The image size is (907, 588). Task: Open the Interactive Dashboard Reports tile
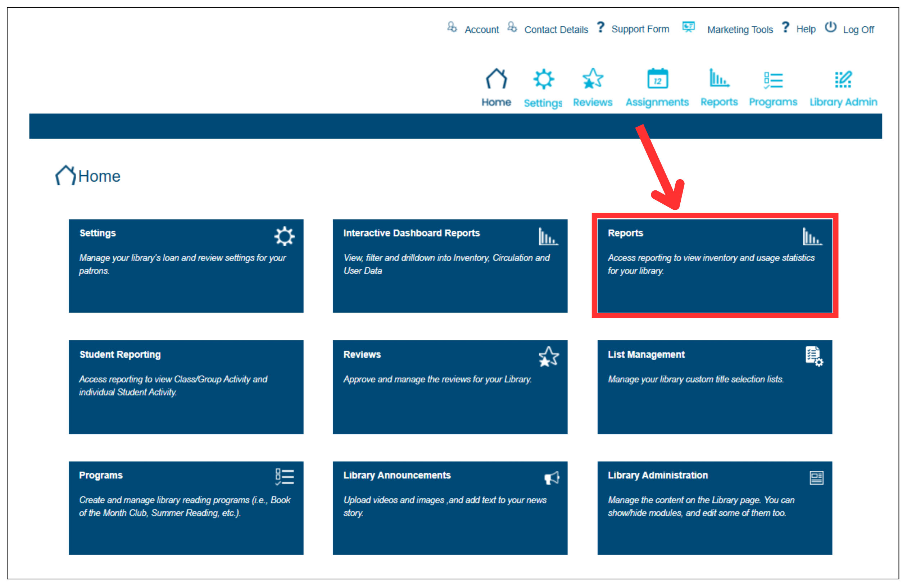coord(450,266)
